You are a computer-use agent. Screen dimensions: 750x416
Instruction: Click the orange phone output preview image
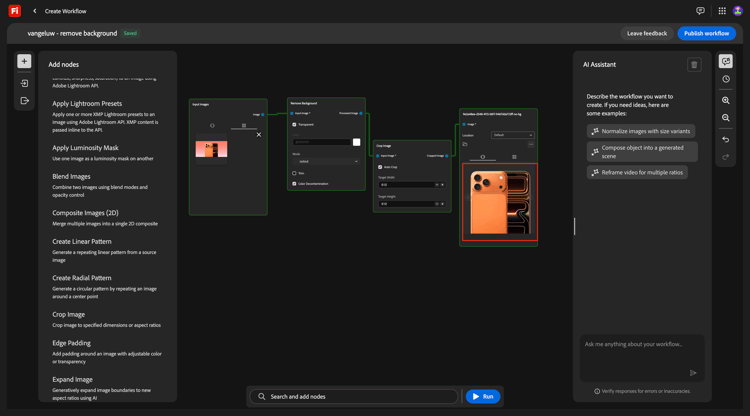(500, 202)
